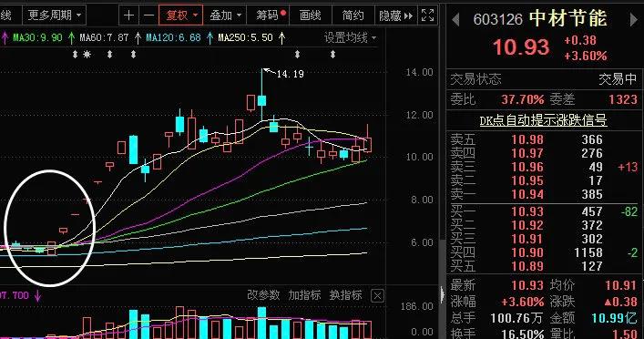Click 加指标 to add indicator

point(304,295)
